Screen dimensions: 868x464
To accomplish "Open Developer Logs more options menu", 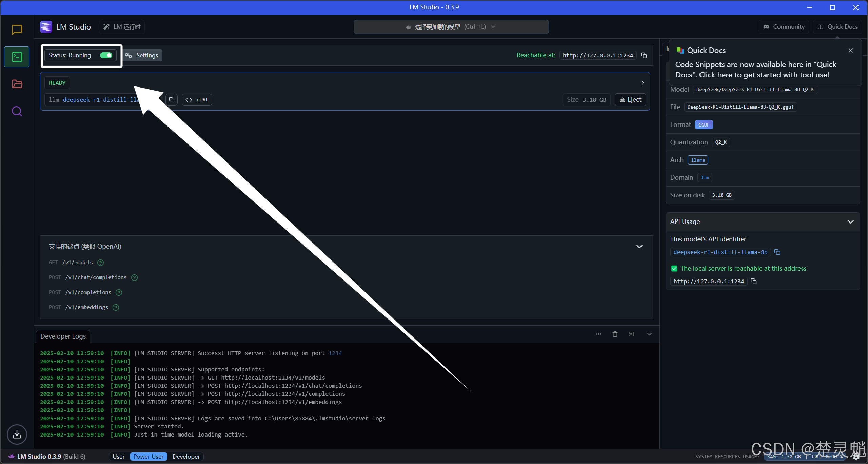I will (599, 334).
